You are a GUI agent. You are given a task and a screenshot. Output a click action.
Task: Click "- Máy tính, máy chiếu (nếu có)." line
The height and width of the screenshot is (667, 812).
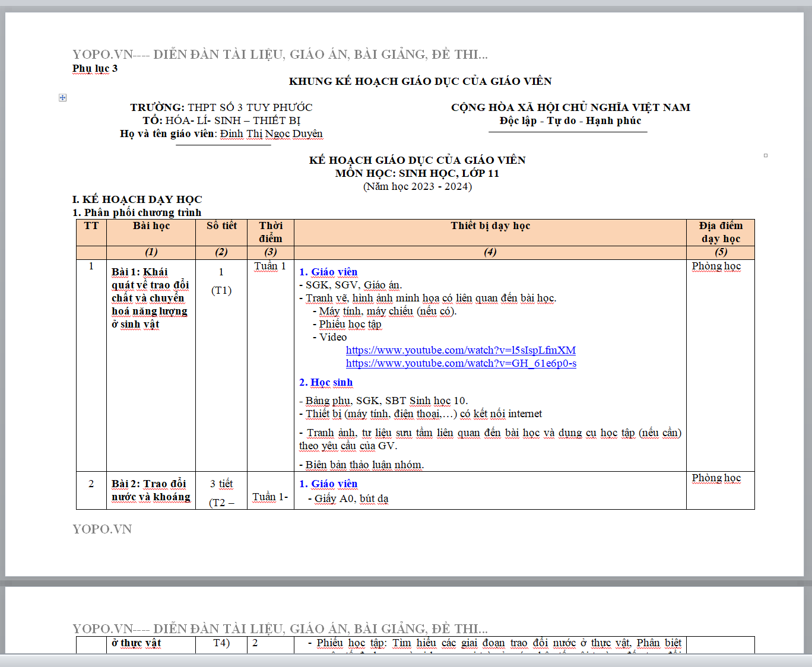tap(385, 311)
